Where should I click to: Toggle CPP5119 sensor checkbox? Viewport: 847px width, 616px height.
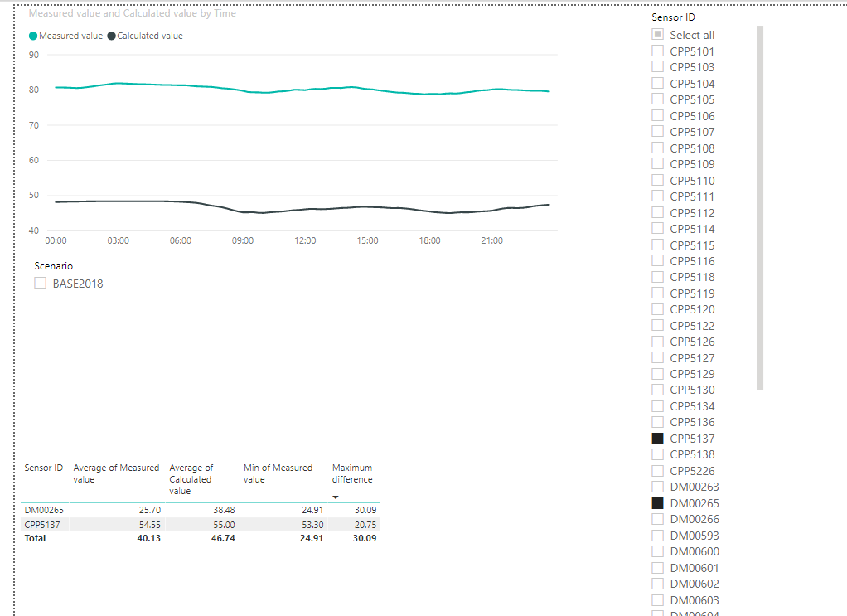[657, 293]
